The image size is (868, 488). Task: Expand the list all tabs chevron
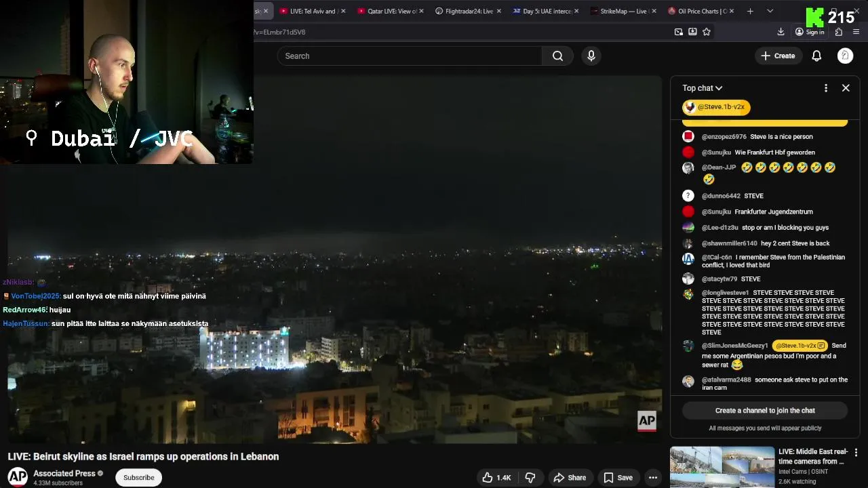pyautogui.click(x=770, y=12)
